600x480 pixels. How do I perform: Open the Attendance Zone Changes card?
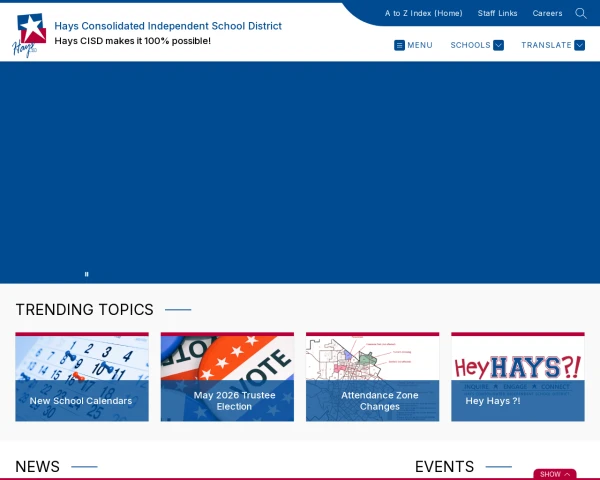click(x=372, y=377)
